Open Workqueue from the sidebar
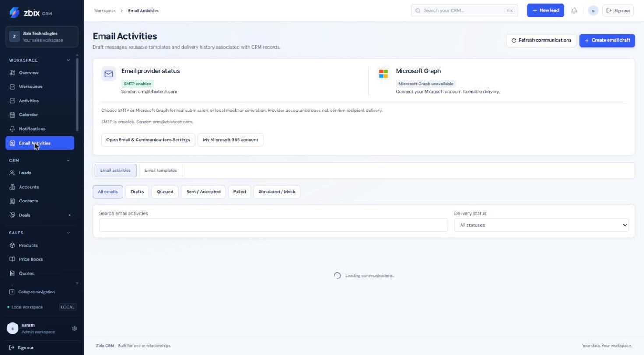Screen dimensions: 644x355 click(40, 87)
